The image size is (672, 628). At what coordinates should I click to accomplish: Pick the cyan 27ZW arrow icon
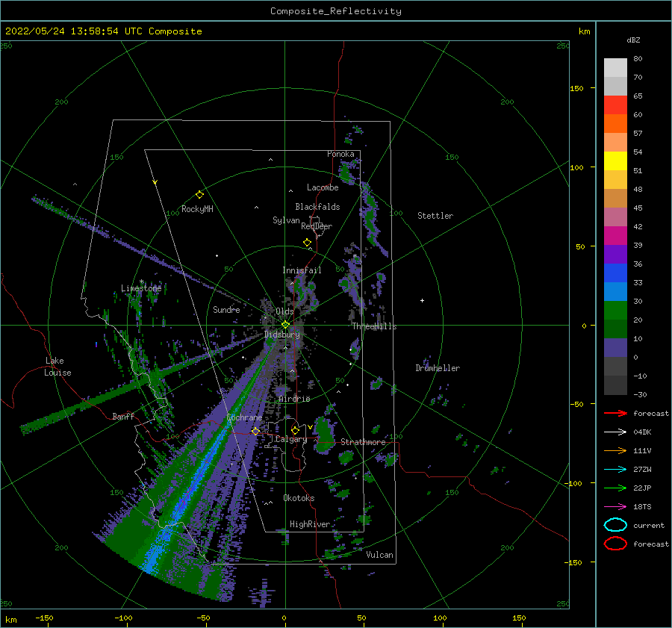615,470
